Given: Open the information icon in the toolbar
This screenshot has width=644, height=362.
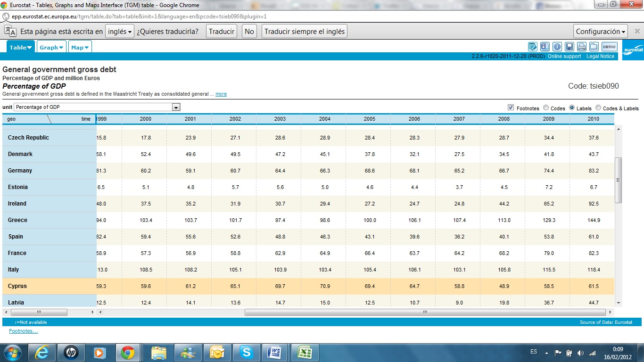Looking at the screenshot, I should point(557,47).
